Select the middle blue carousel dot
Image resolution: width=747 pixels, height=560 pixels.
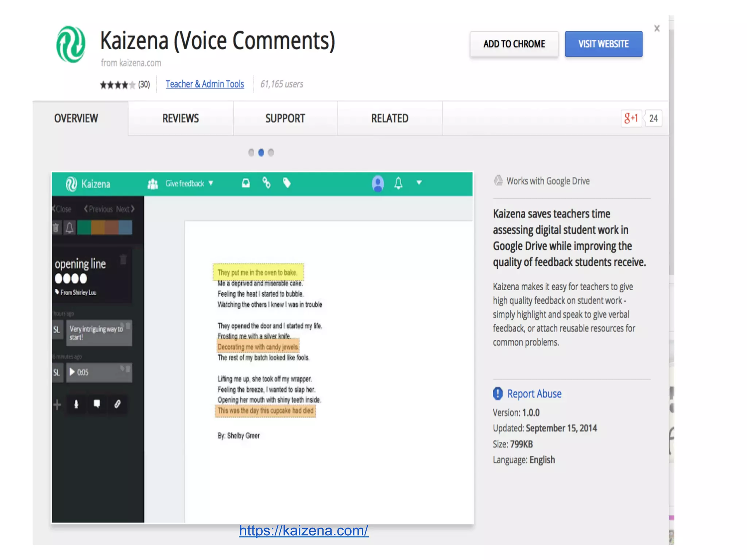click(x=261, y=152)
